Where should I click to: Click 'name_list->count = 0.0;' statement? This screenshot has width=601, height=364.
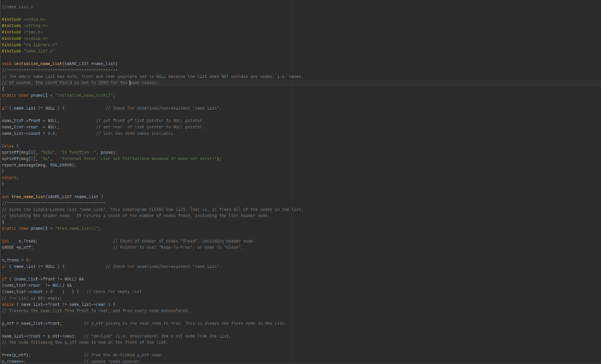pyautogui.click(x=29, y=134)
